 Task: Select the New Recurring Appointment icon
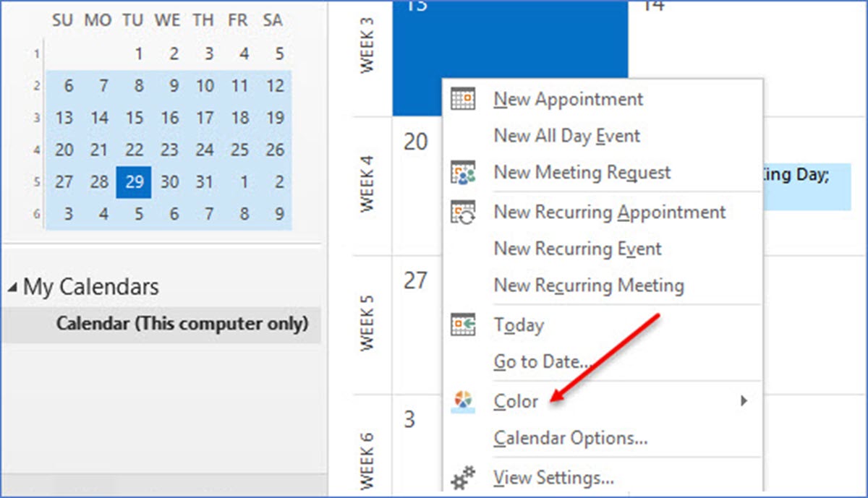click(x=462, y=211)
